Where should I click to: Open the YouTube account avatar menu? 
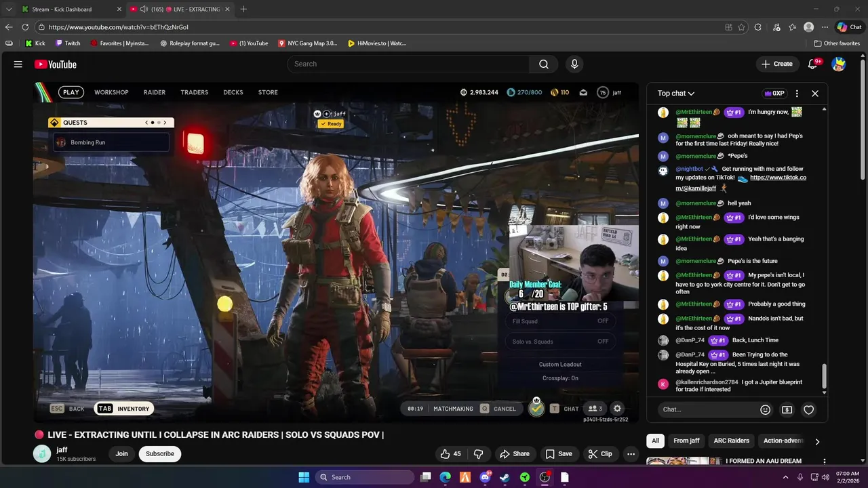(x=839, y=64)
